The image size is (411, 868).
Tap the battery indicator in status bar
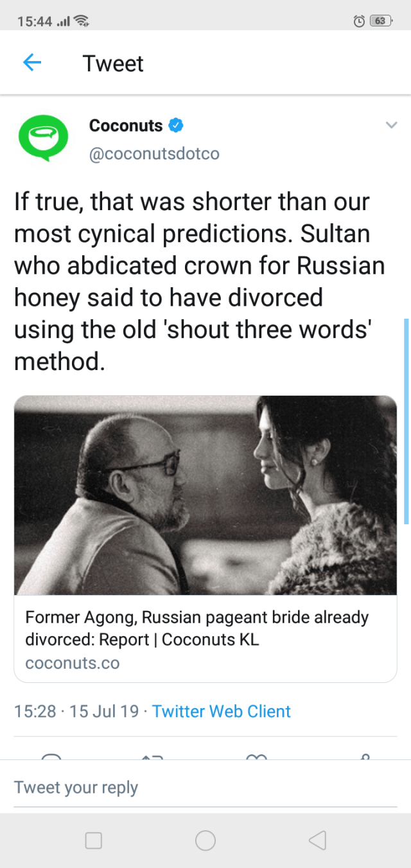click(x=381, y=21)
